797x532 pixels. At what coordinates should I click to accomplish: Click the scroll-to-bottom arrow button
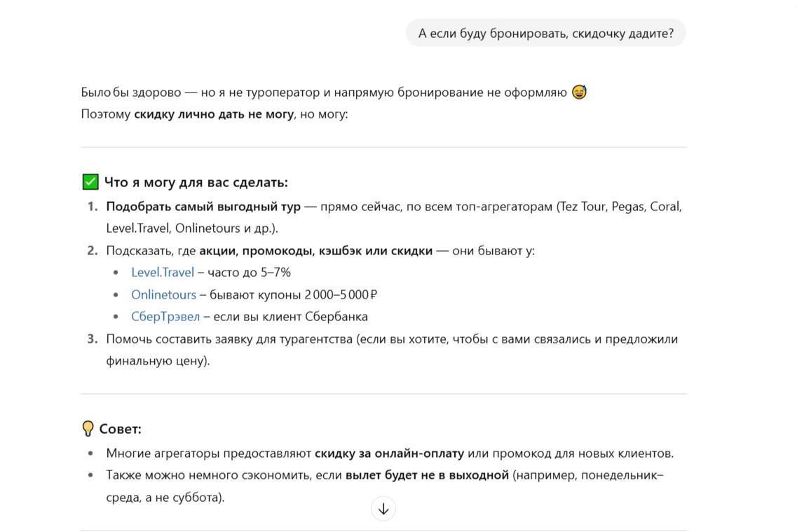[383, 509]
